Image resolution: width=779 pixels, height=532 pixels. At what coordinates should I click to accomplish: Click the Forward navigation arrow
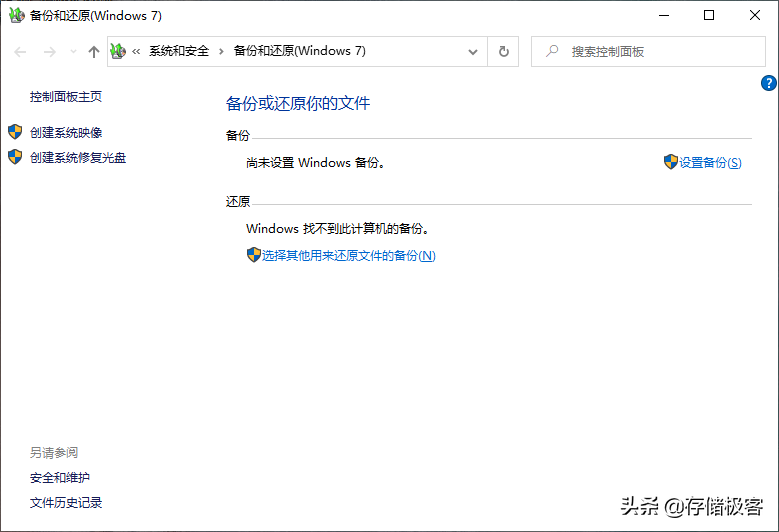pyautogui.click(x=50, y=52)
